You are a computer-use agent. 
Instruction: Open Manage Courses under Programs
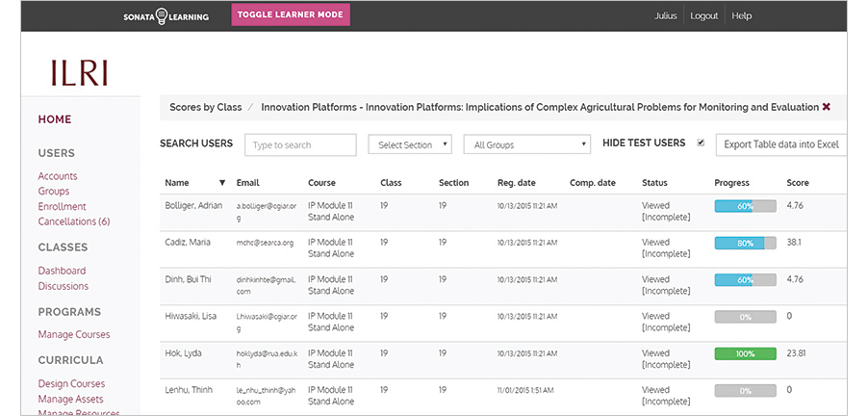pos(74,334)
